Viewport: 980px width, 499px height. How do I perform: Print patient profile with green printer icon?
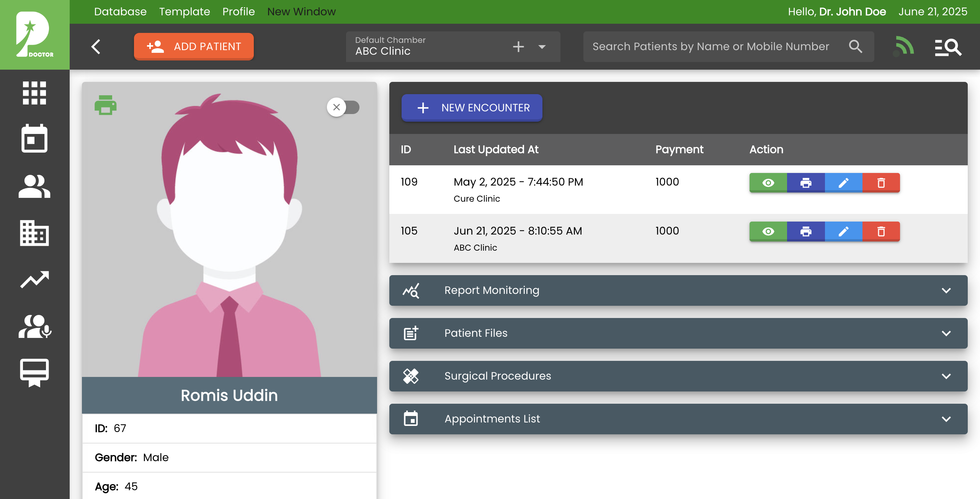tap(106, 105)
